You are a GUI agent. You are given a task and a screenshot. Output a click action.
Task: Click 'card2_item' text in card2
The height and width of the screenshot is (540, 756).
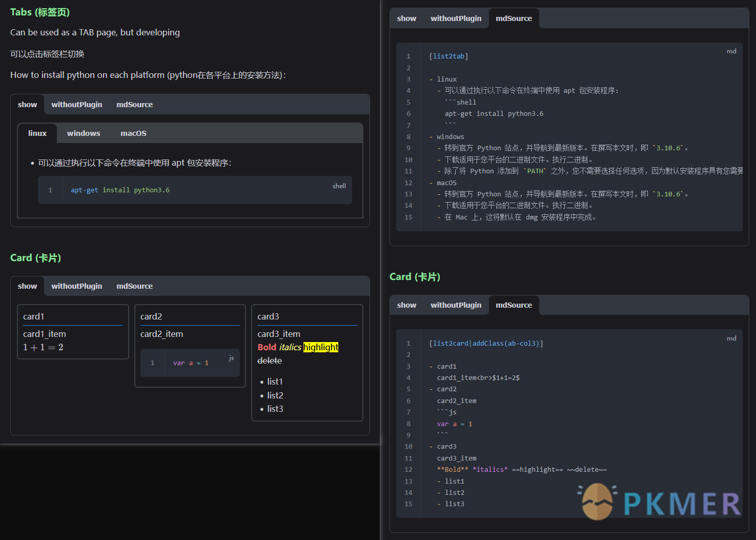(161, 334)
